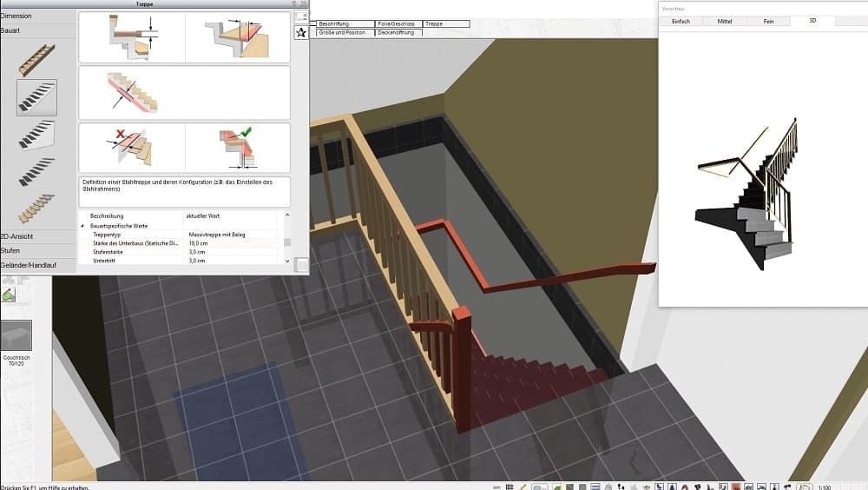Click the property list scrollbar thumb
This screenshot has height=490, width=868.
pos(287,242)
